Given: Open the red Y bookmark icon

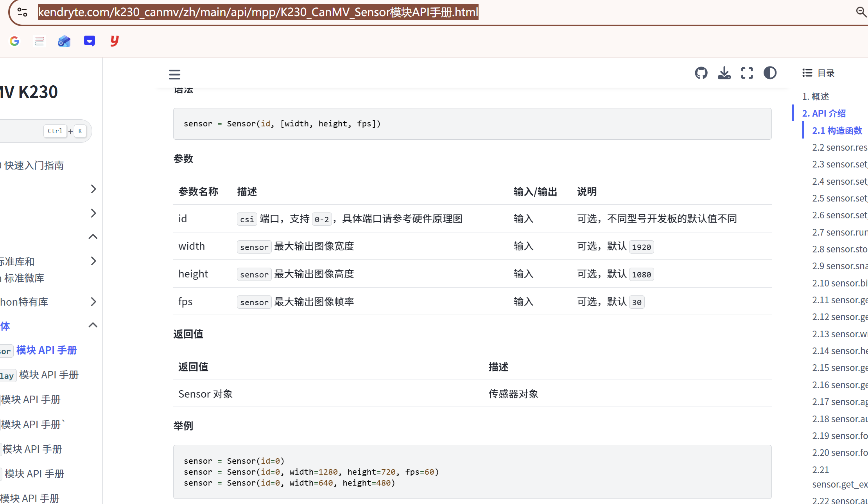Looking at the screenshot, I should pos(114,41).
